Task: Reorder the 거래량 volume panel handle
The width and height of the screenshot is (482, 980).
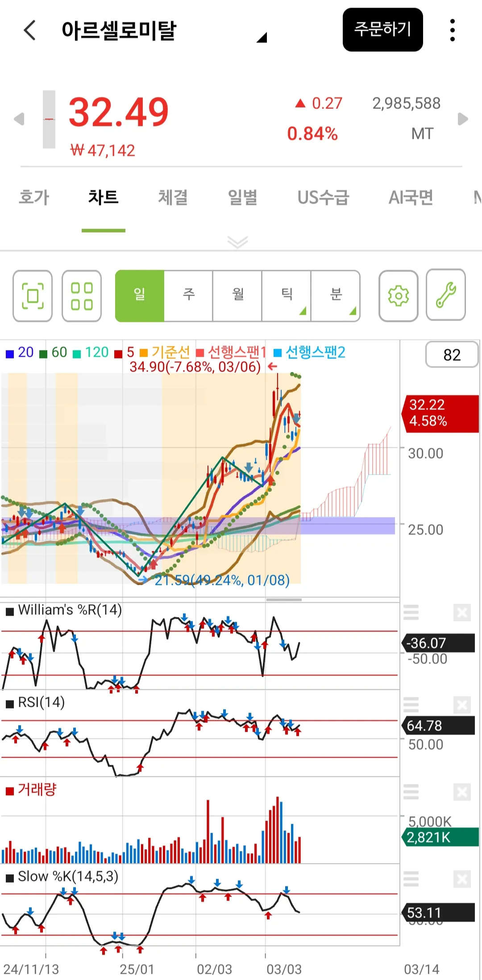Action: coord(411,792)
